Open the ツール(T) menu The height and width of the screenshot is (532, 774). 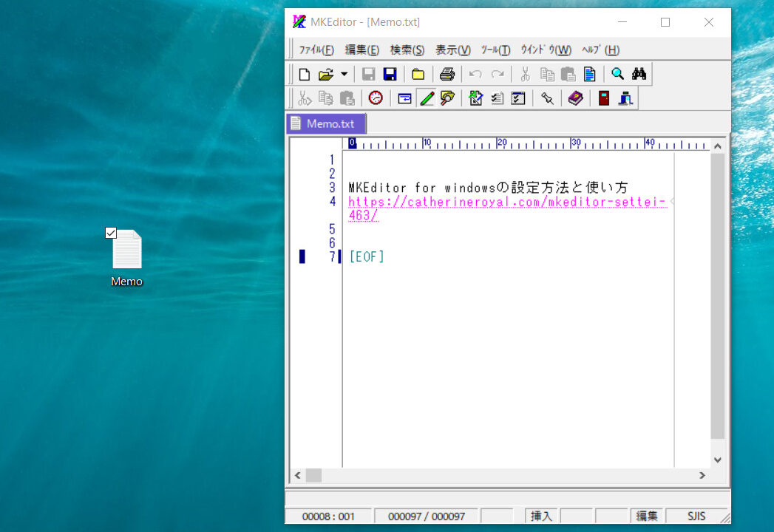[x=495, y=50]
